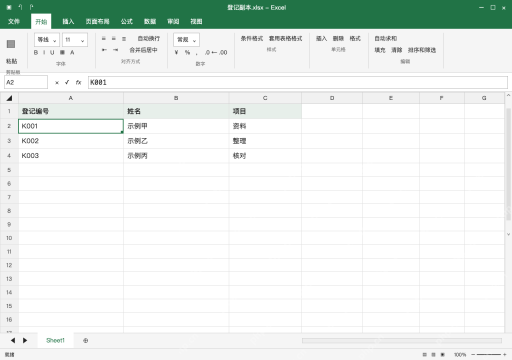Click AutoSum 自动求和
The height and width of the screenshot is (360, 512).
(386, 39)
